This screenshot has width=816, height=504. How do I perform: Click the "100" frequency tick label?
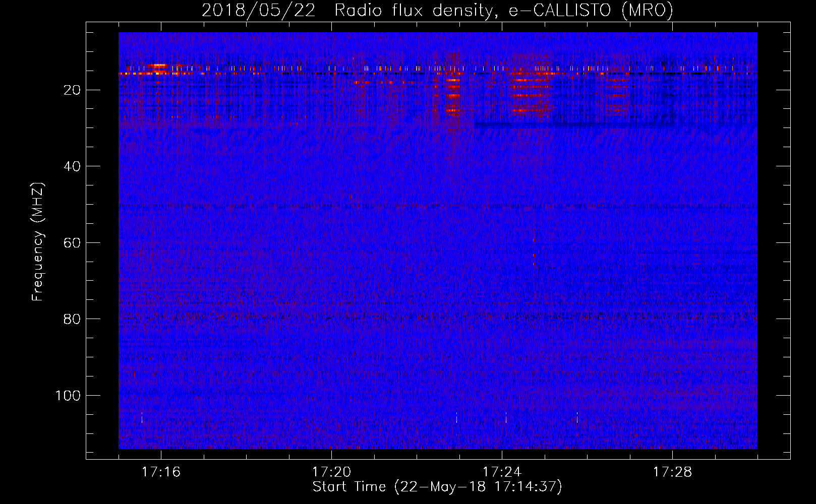[68, 396]
